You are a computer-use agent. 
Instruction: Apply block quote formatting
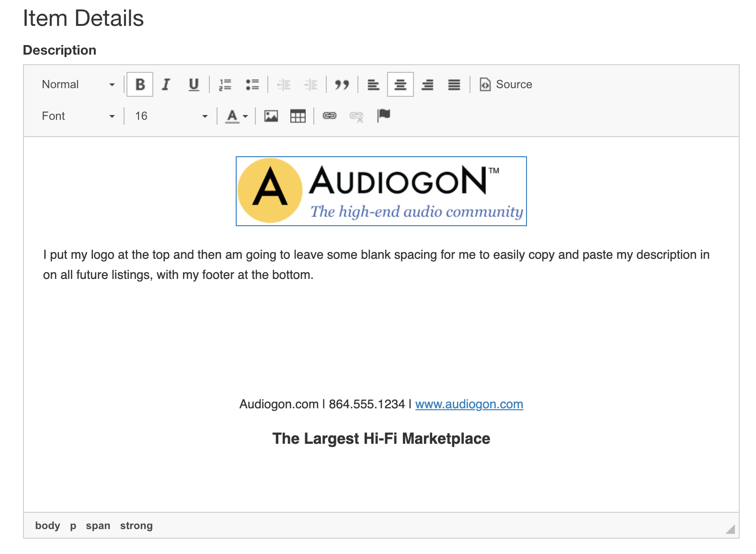coord(342,84)
